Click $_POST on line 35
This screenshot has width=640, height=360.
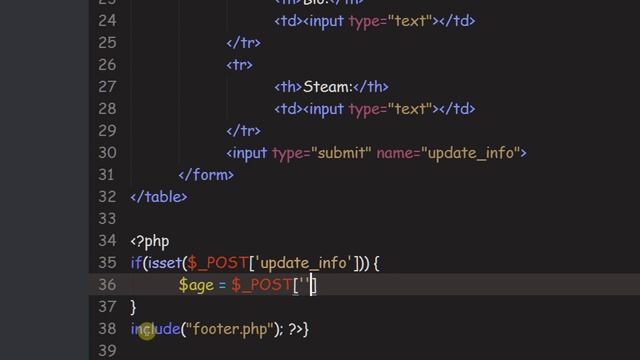coord(218,263)
